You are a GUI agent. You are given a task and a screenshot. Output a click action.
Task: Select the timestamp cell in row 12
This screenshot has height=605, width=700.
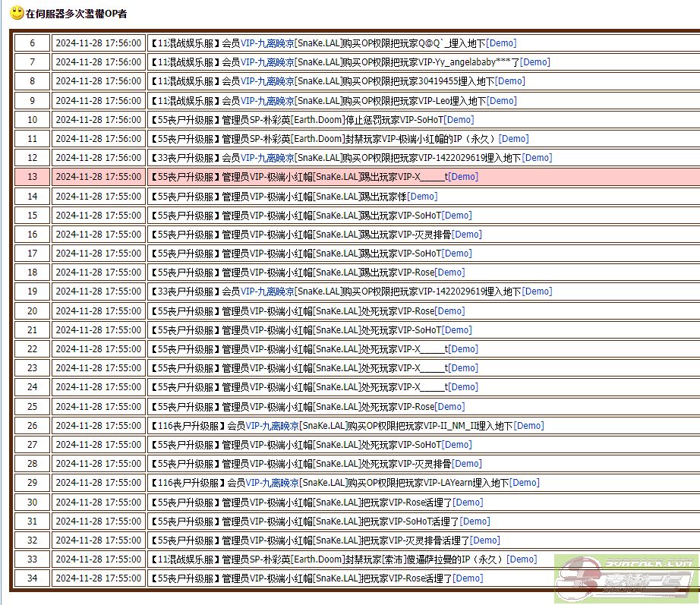pyautogui.click(x=99, y=158)
